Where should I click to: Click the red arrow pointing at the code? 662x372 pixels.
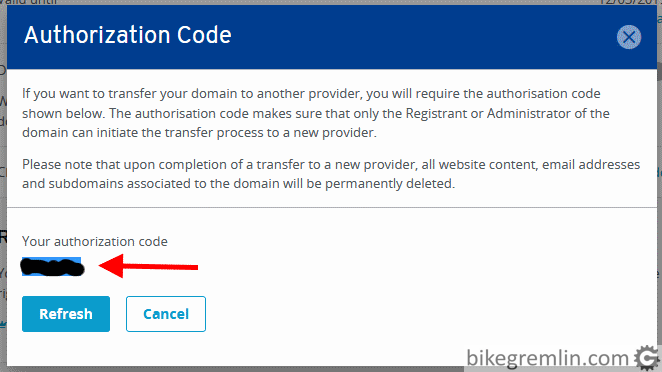pos(148,266)
